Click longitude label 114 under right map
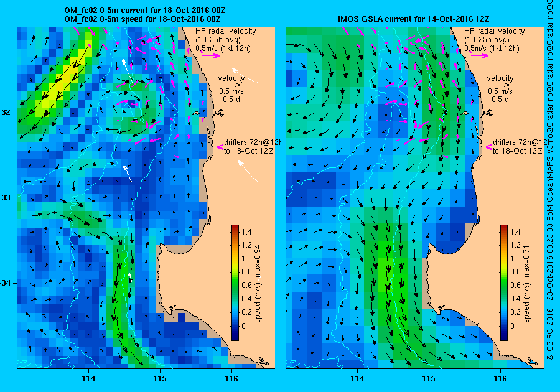560x392 pixels. coord(357,379)
